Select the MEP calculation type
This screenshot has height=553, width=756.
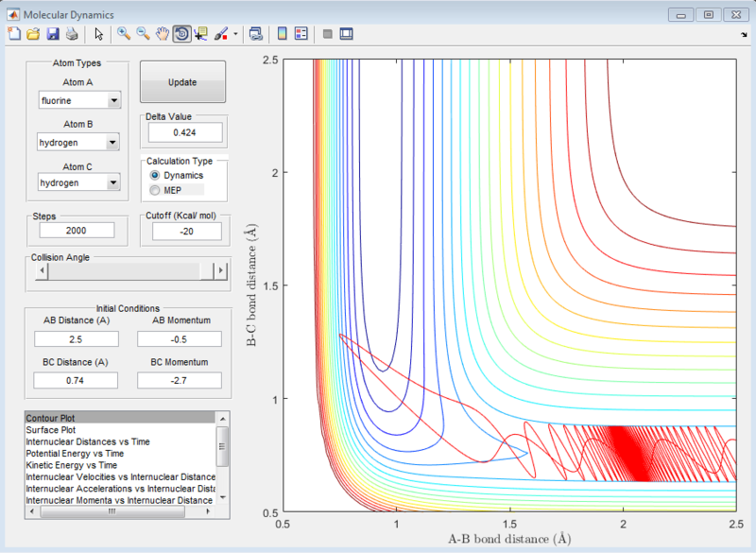(x=166, y=190)
